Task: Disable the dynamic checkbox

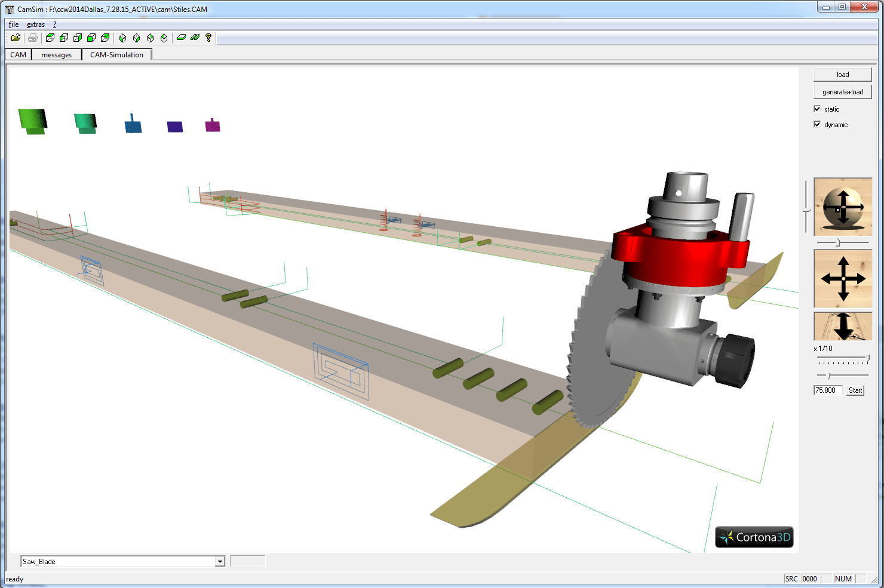Action: 817,124
